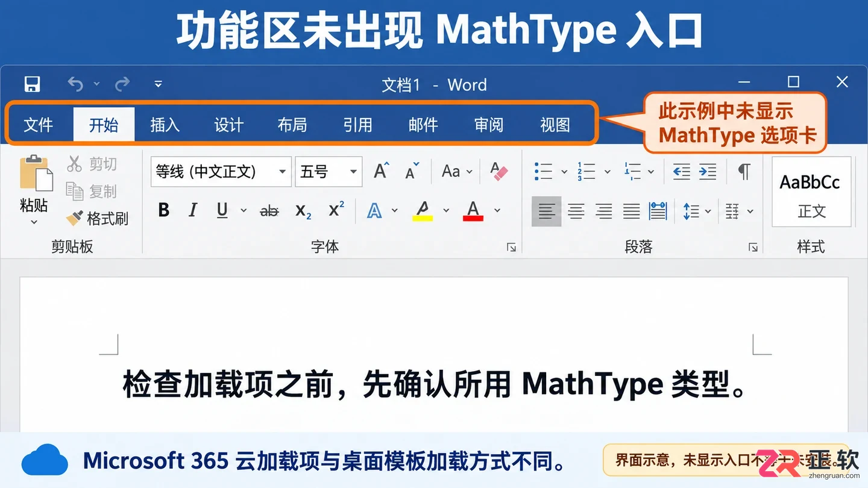This screenshot has height=488, width=868.
Task: Apply the yellow text highlight color
Action: point(423,210)
